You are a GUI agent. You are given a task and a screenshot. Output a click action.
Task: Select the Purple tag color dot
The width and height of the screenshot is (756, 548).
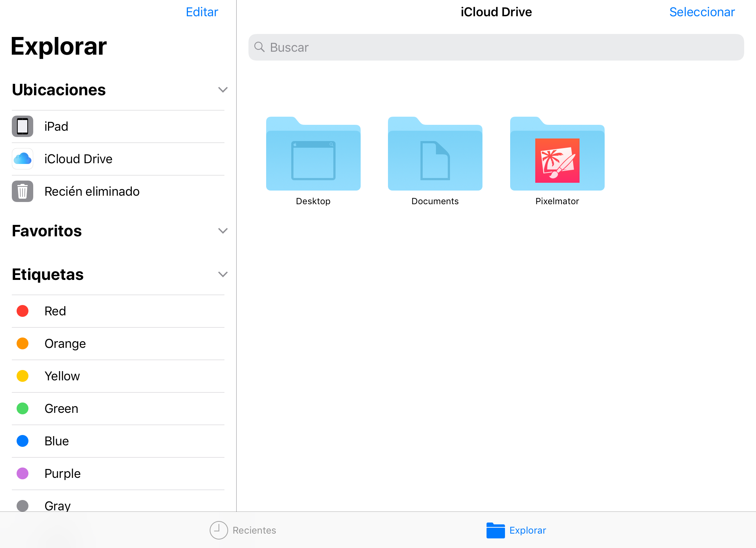[23, 473]
